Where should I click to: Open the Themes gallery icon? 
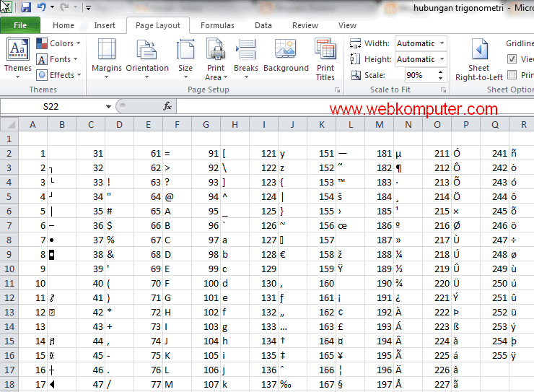click(x=17, y=49)
